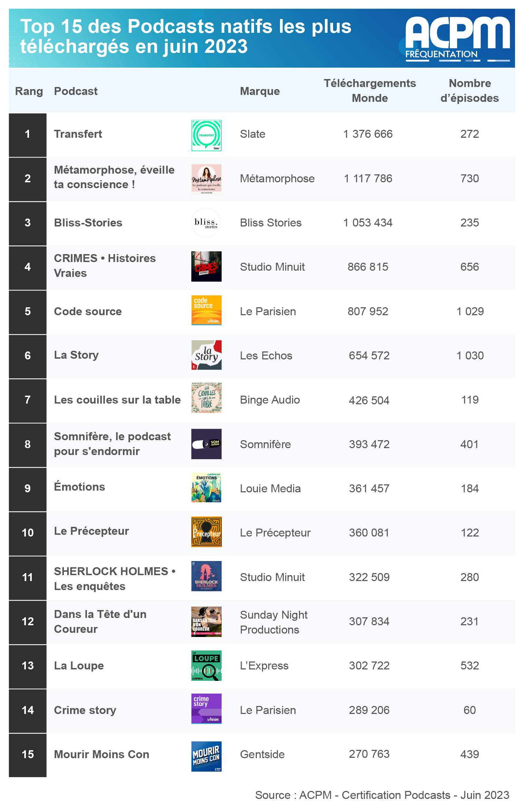Click the La Loupe green cover

206,666
